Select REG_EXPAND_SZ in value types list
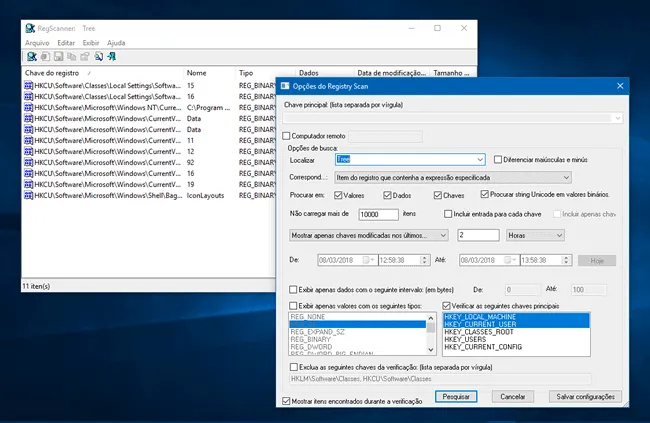The height and width of the screenshot is (423, 650). click(357, 332)
